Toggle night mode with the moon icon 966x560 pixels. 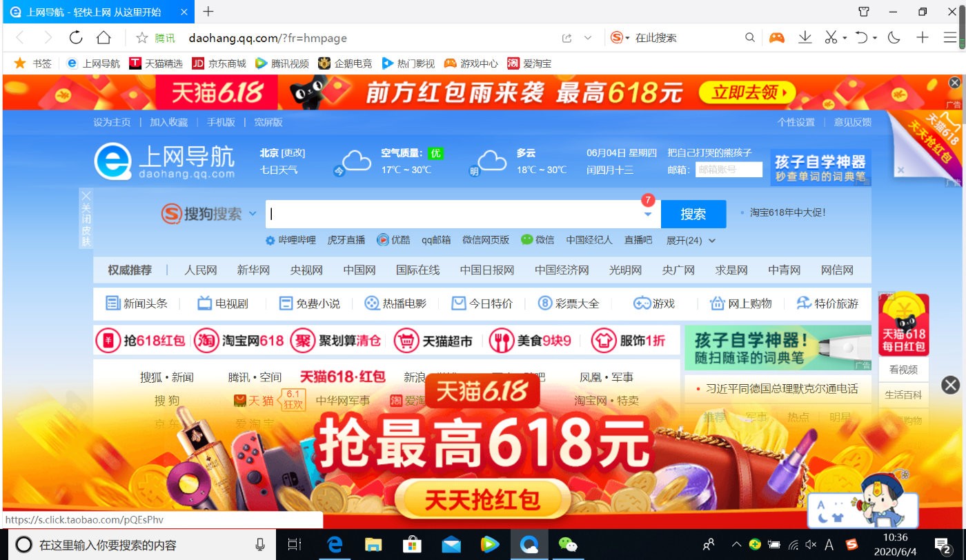894,38
